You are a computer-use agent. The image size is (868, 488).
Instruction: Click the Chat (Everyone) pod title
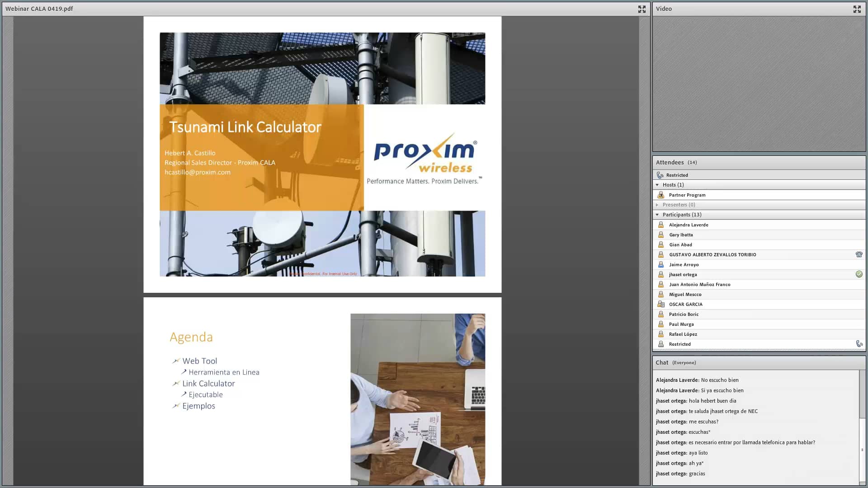(676, 362)
